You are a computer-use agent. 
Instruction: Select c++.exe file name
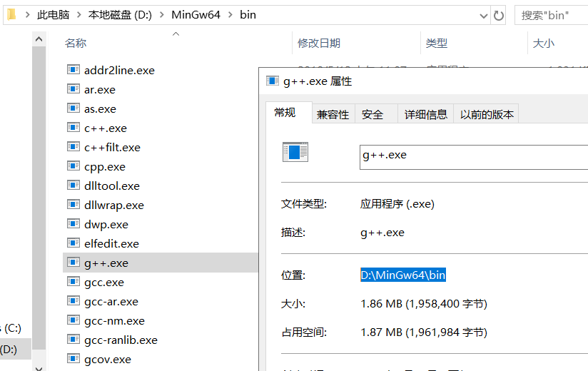tap(106, 128)
